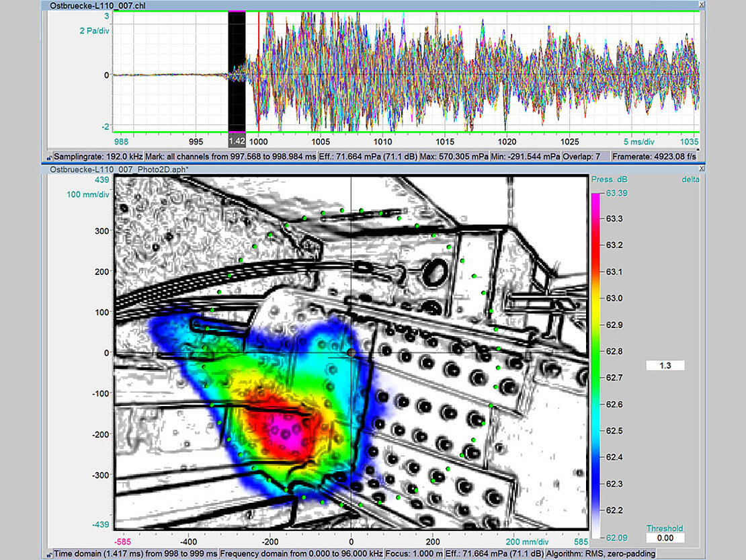Close the Ostbruecke-L110_007.chl channel window
746x560 pixels.
coord(701,5)
